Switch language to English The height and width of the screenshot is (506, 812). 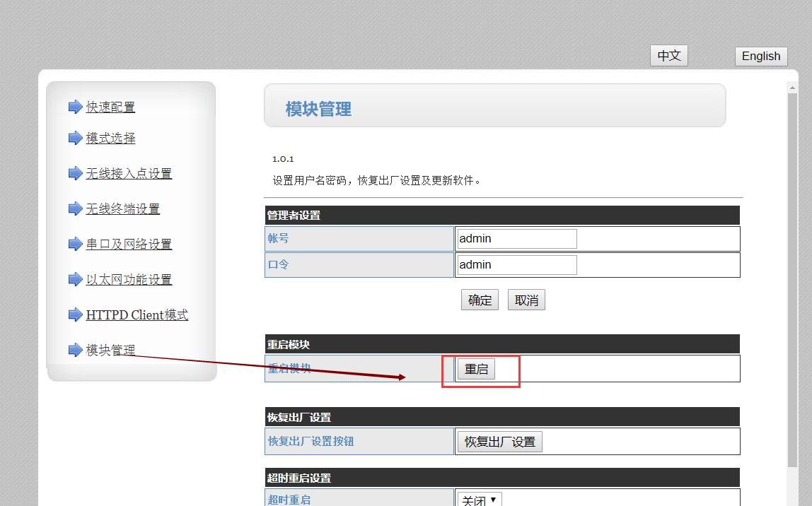(761, 57)
